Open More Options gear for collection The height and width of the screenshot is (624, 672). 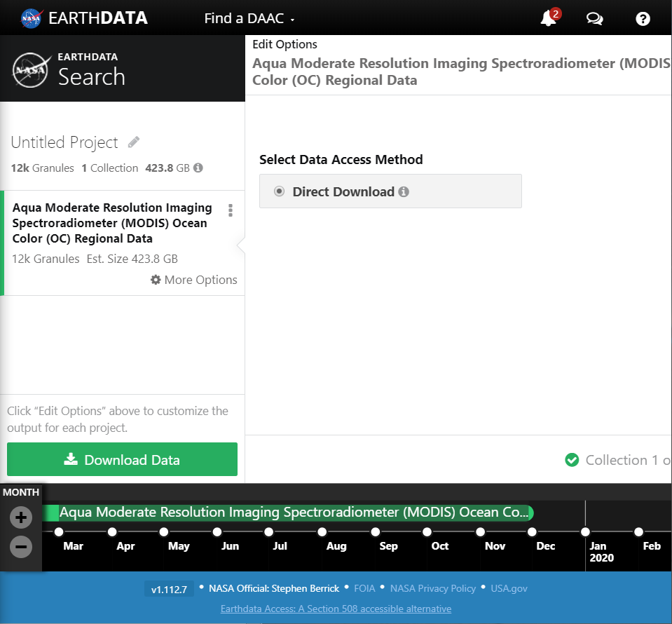193,280
